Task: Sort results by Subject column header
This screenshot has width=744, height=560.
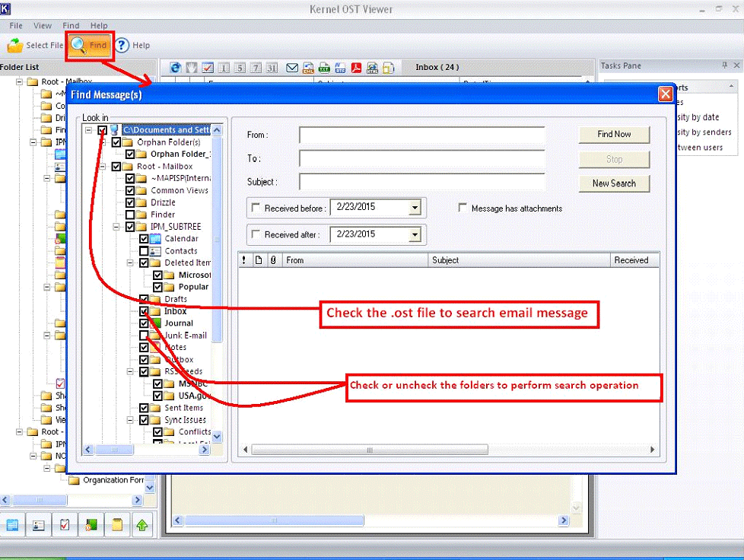Action: tap(519, 260)
